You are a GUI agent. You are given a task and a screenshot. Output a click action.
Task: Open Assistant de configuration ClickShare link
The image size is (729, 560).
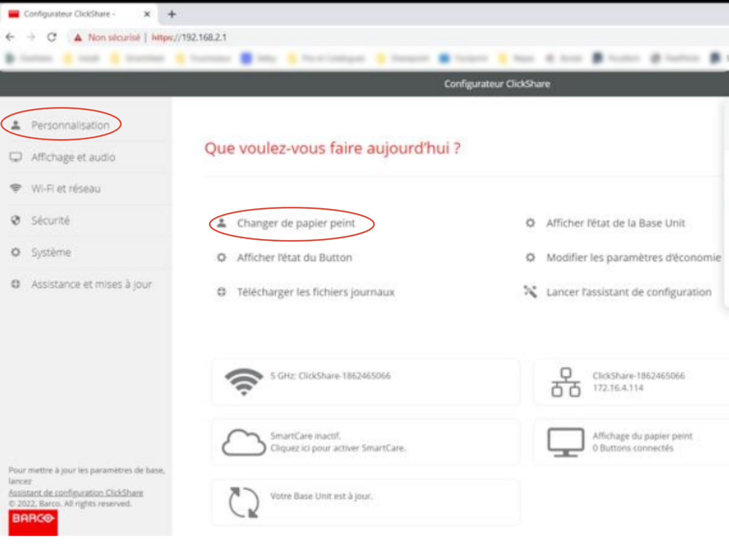click(x=76, y=492)
